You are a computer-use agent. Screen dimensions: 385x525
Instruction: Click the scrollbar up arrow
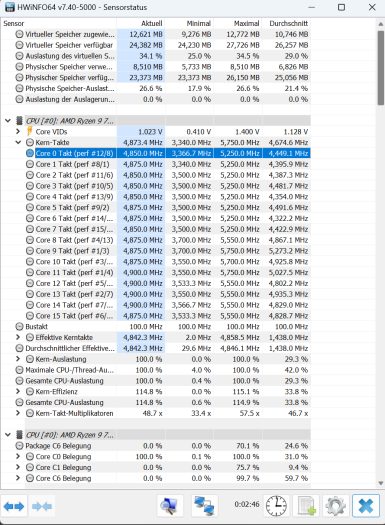pyautogui.click(x=381, y=24)
